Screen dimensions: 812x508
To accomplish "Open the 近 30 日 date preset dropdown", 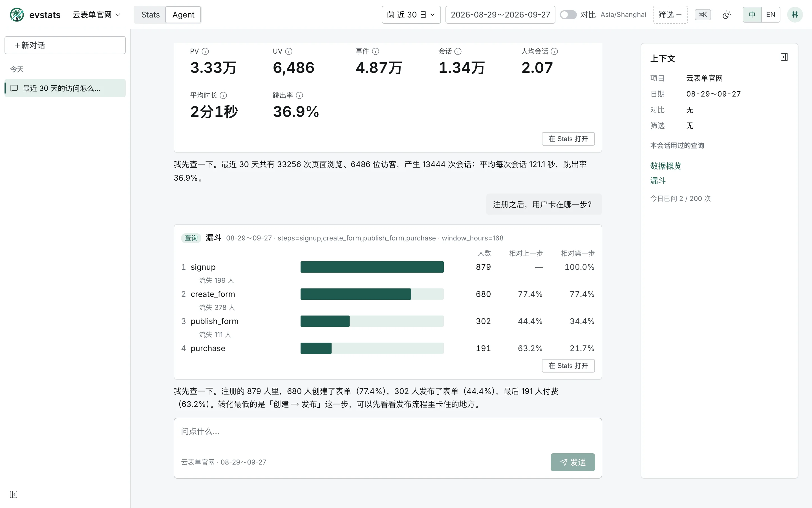I will (x=411, y=15).
